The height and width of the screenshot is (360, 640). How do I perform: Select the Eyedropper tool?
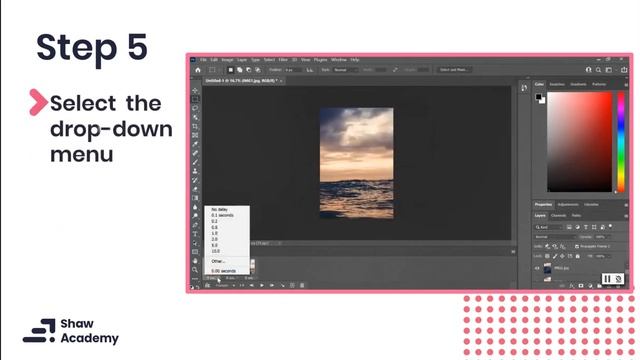click(195, 144)
